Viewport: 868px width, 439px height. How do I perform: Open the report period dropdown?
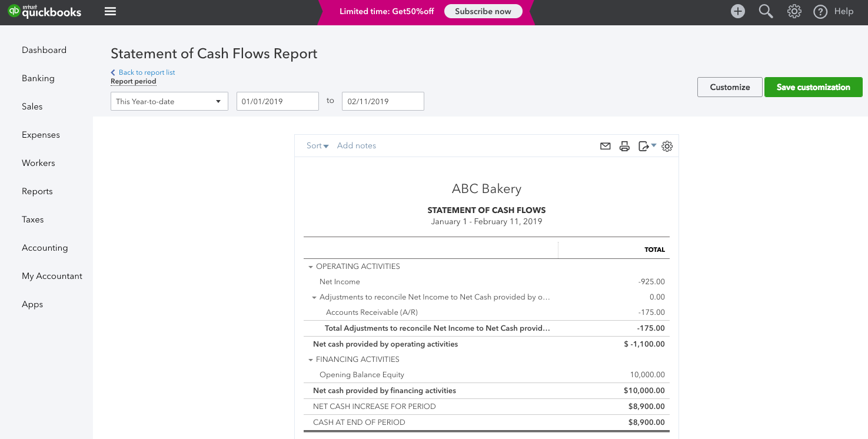point(169,101)
